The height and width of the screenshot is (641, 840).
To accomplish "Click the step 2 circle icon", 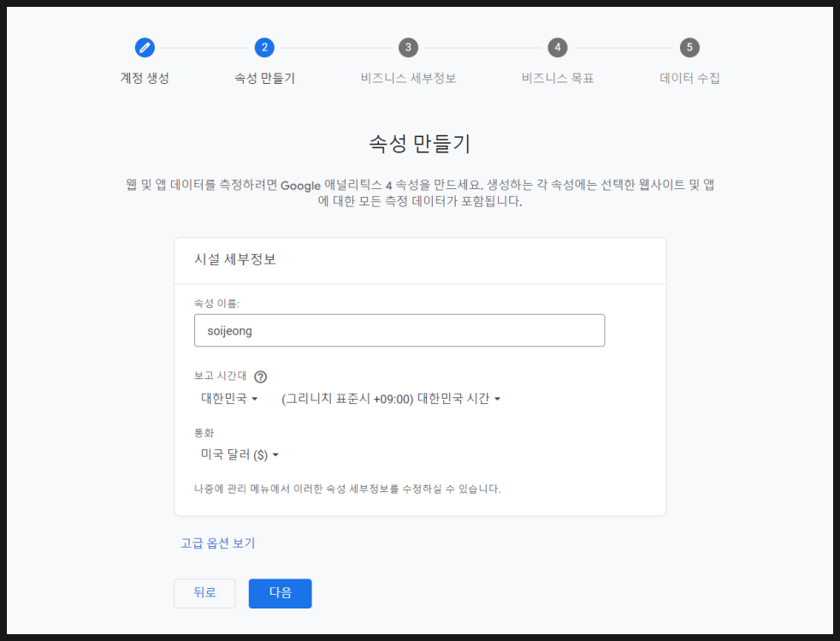I will (264, 47).
